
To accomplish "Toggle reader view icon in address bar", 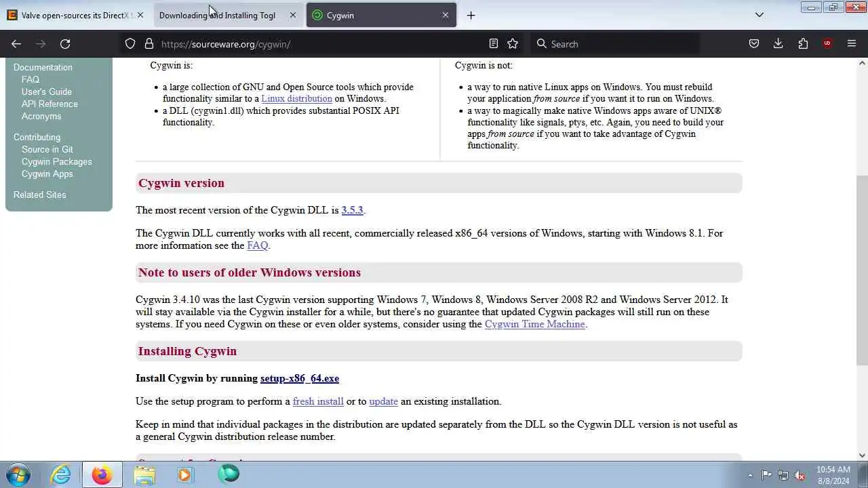I will (494, 43).
